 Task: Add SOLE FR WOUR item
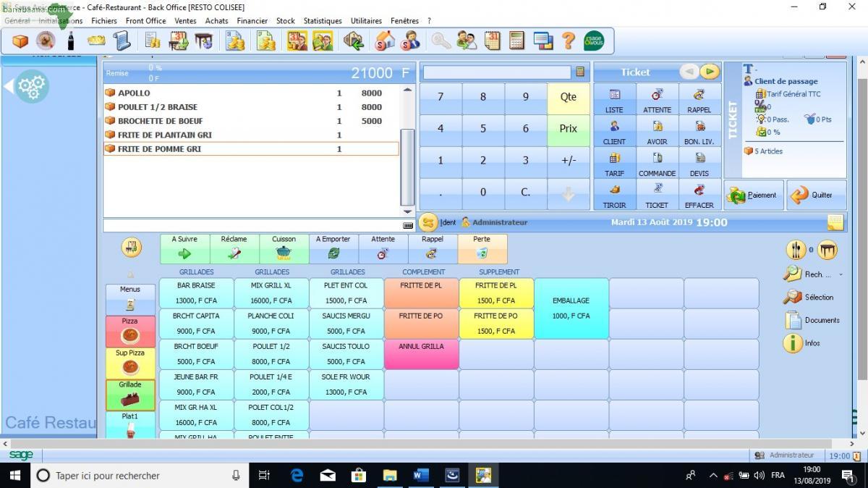[x=346, y=384]
